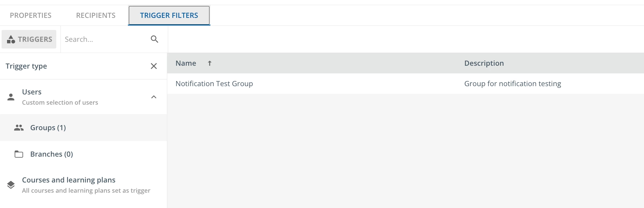Sort by the Name column header
The width and height of the screenshot is (644, 208).
click(x=186, y=63)
